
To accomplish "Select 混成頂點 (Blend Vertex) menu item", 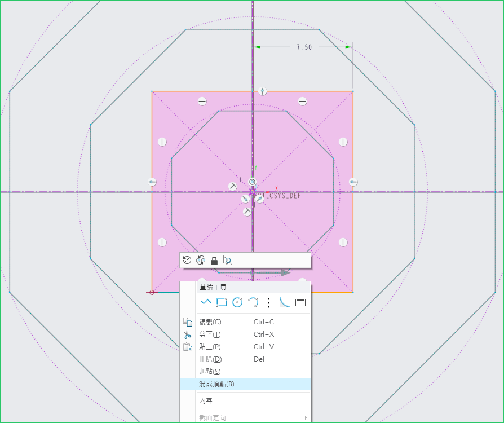I will tap(216, 384).
